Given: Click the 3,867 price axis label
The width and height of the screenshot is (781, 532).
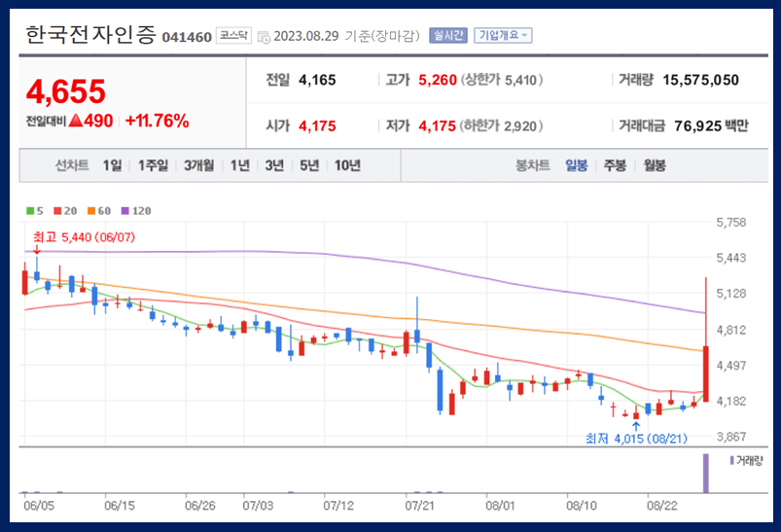Looking at the screenshot, I should [x=731, y=437].
